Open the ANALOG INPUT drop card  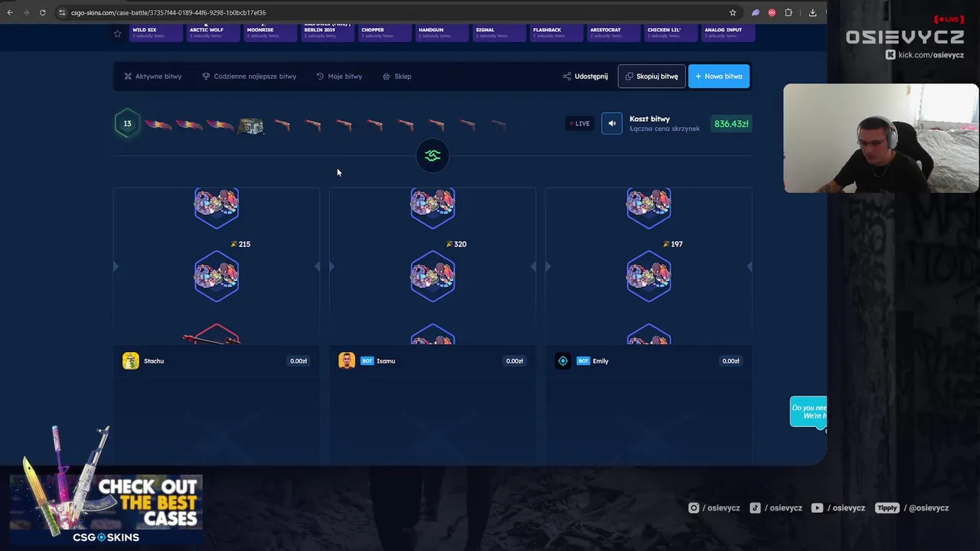(x=728, y=32)
